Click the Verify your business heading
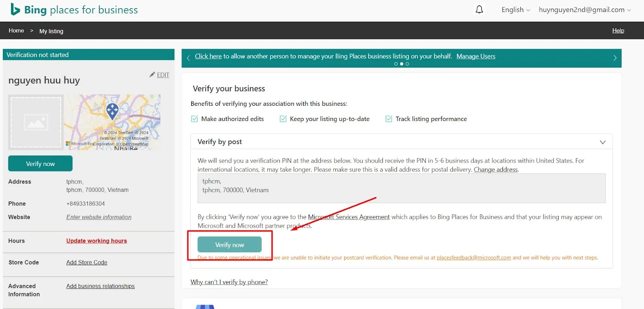The width and height of the screenshot is (644, 309). (229, 89)
